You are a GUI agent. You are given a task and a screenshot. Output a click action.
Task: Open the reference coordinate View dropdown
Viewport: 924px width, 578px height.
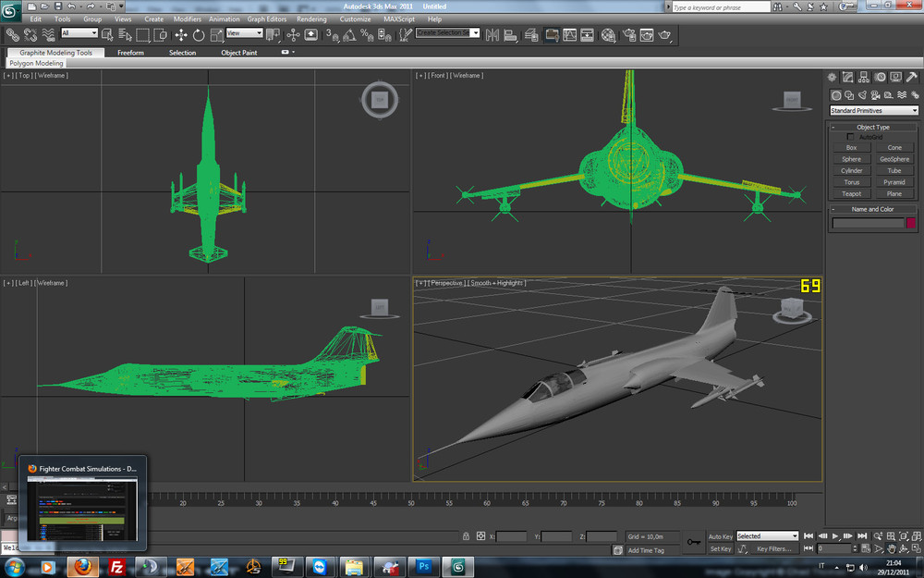coord(245,33)
